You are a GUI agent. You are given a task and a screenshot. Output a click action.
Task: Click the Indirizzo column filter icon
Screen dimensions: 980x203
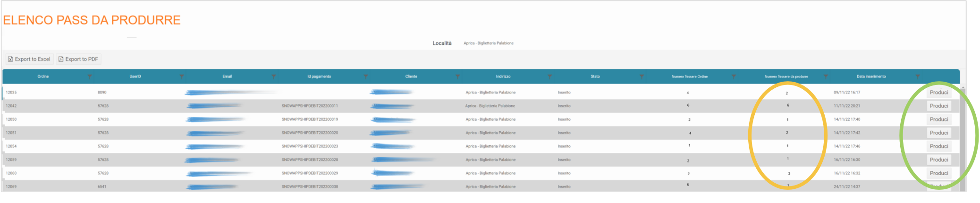coord(549,76)
